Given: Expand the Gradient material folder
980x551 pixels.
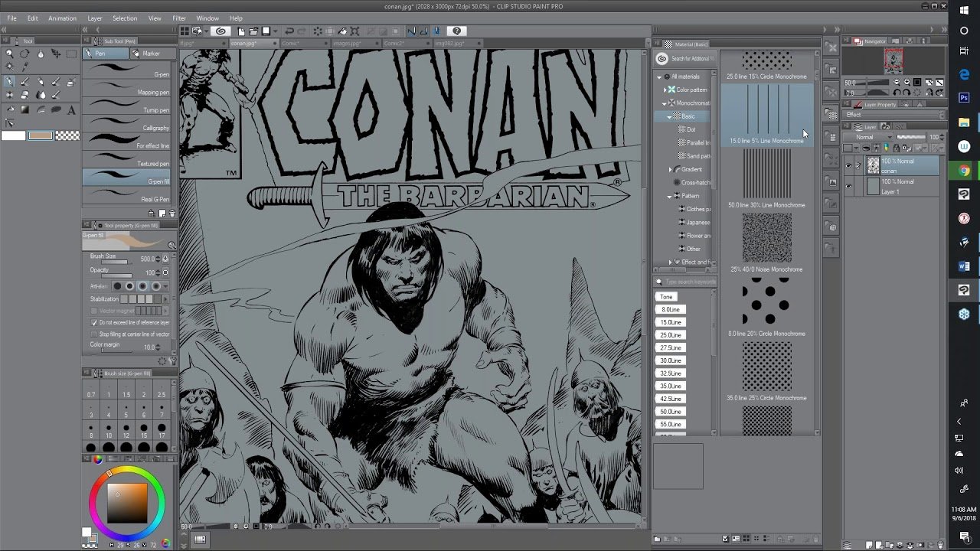Looking at the screenshot, I should pyautogui.click(x=670, y=169).
